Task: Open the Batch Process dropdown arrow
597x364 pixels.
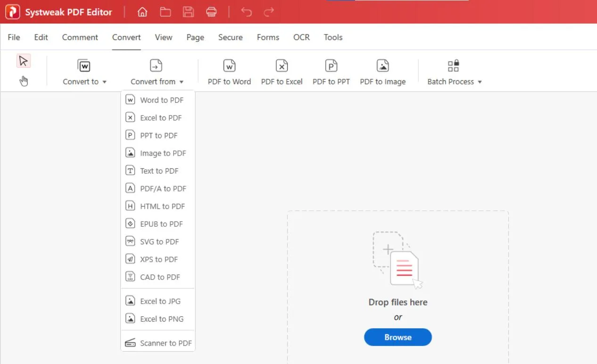Action: 480,81
